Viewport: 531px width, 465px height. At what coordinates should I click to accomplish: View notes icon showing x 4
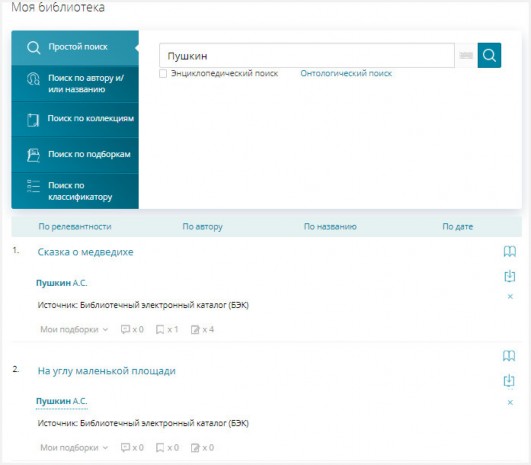click(x=202, y=329)
